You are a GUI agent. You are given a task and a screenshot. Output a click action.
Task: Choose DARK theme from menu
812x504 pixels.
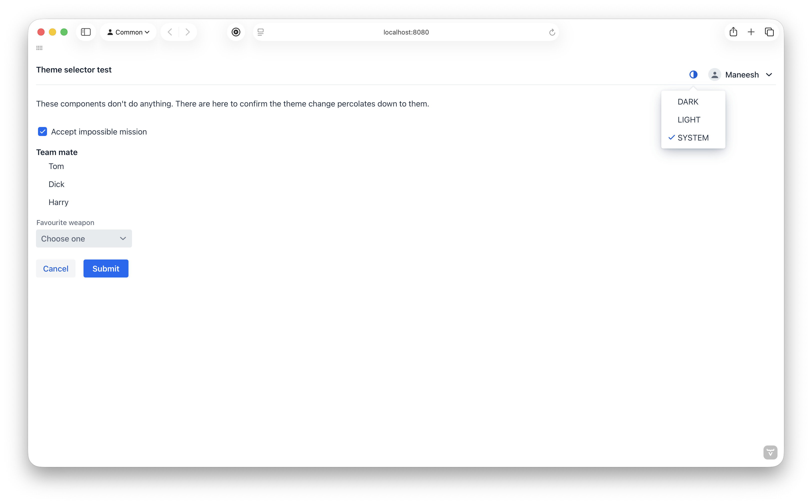tap(688, 102)
